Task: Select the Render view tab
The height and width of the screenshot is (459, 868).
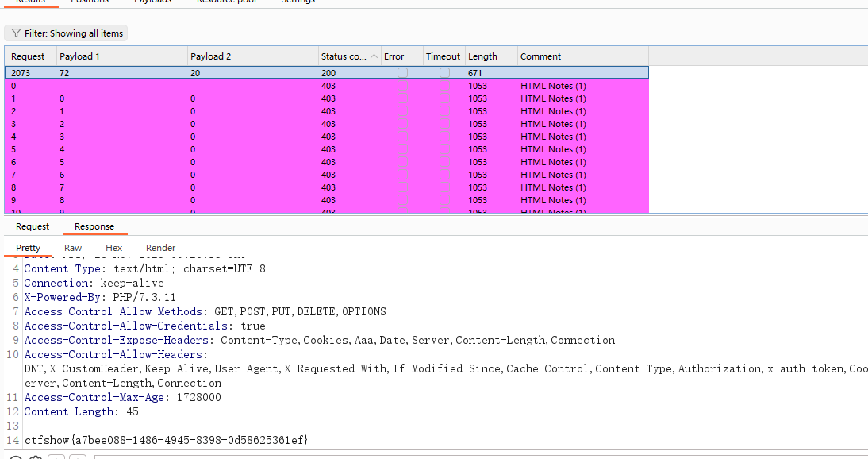Action: click(160, 248)
